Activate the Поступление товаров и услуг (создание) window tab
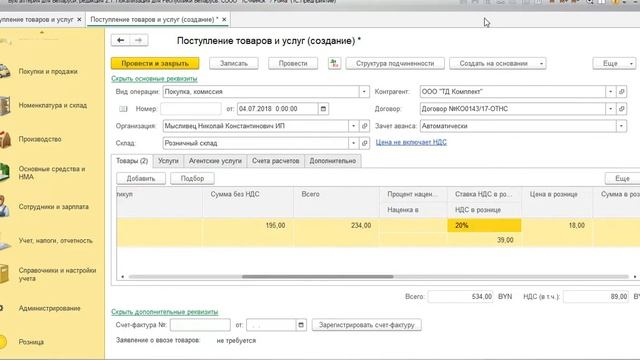The height and width of the screenshot is (360, 640). point(154,19)
